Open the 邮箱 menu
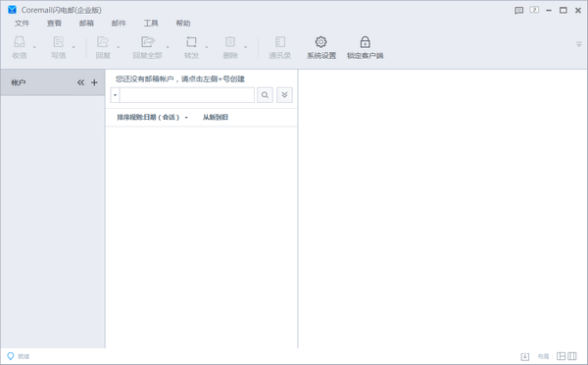Viewport: 588px width, 365px height. click(86, 24)
